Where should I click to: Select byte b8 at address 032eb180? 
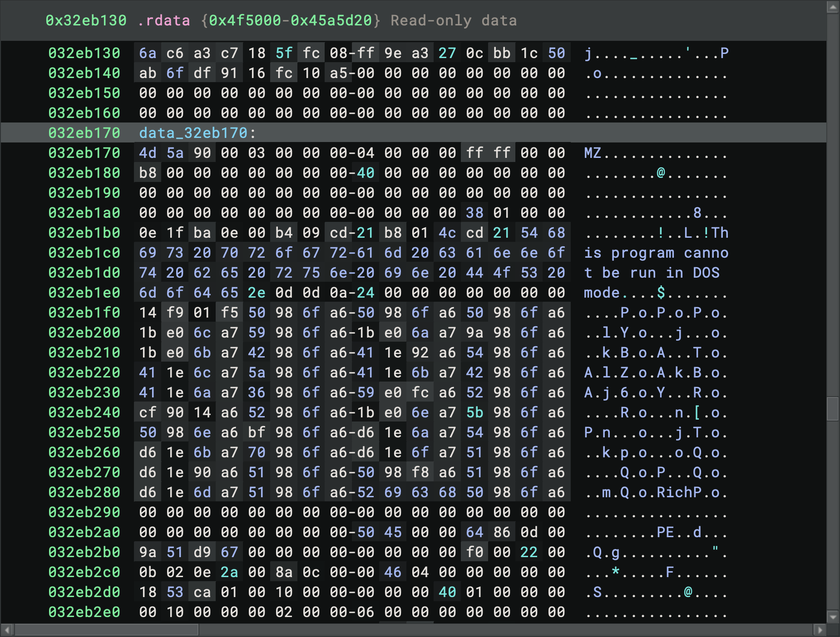point(148,173)
